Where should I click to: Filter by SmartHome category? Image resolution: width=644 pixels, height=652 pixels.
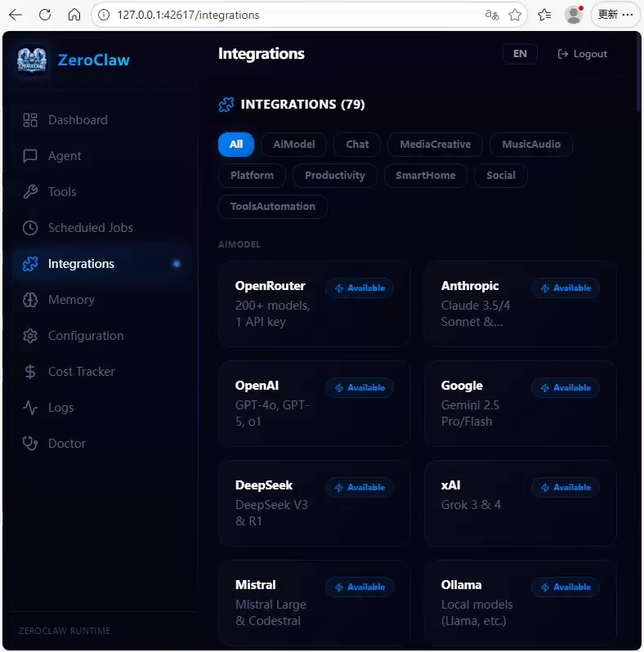coord(425,176)
